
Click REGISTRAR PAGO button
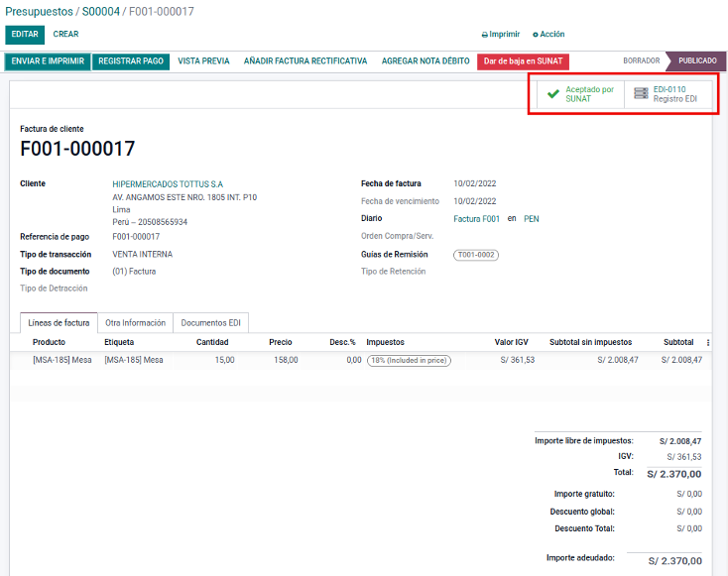[131, 61]
